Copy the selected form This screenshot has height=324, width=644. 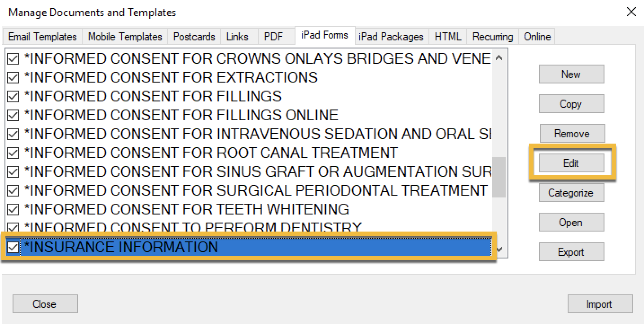[571, 104]
